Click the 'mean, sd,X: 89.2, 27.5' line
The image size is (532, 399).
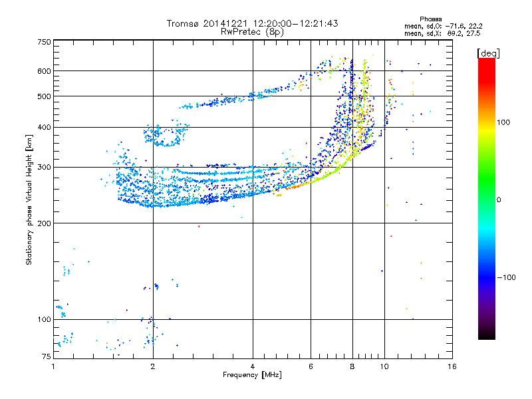click(x=442, y=33)
